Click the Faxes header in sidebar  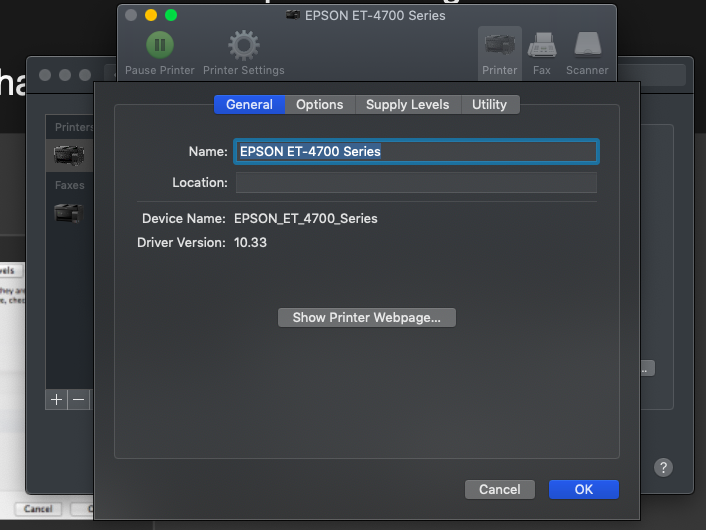click(70, 185)
